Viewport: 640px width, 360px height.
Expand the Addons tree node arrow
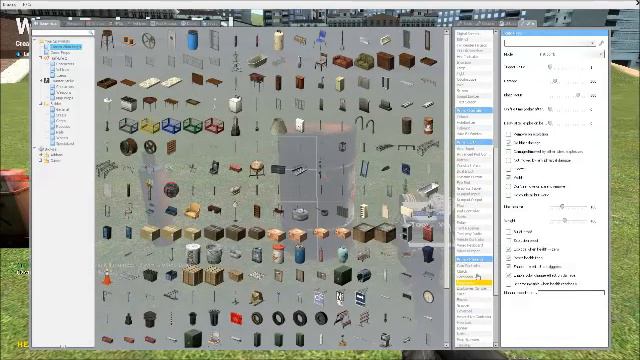40,155
